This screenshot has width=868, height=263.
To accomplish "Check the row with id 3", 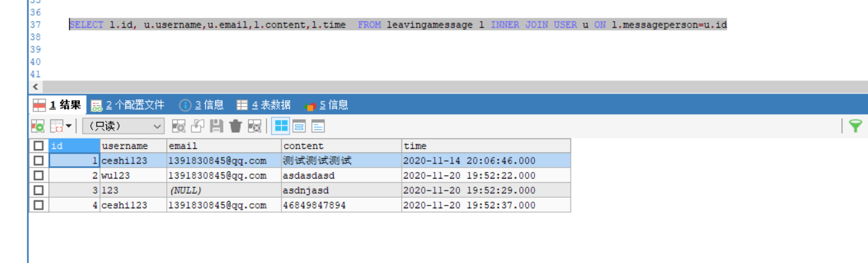I will tap(39, 190).
